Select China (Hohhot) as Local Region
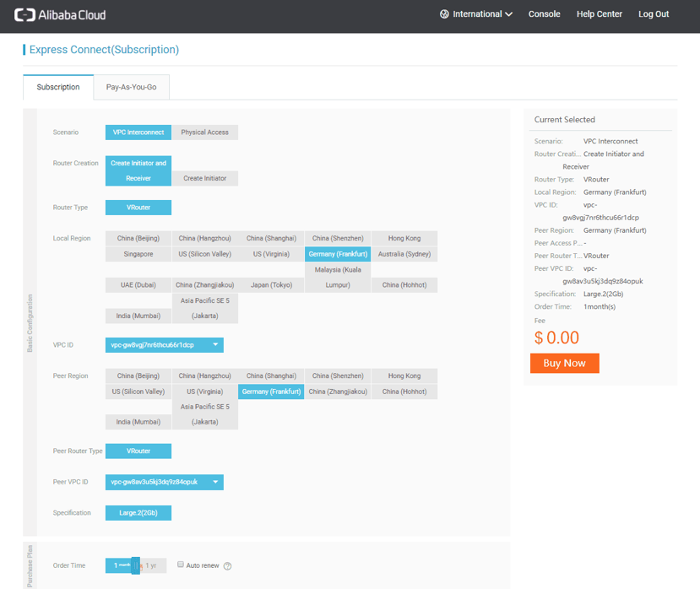The width and height of the screenshot is (700, 589). (x=404, y=285)
